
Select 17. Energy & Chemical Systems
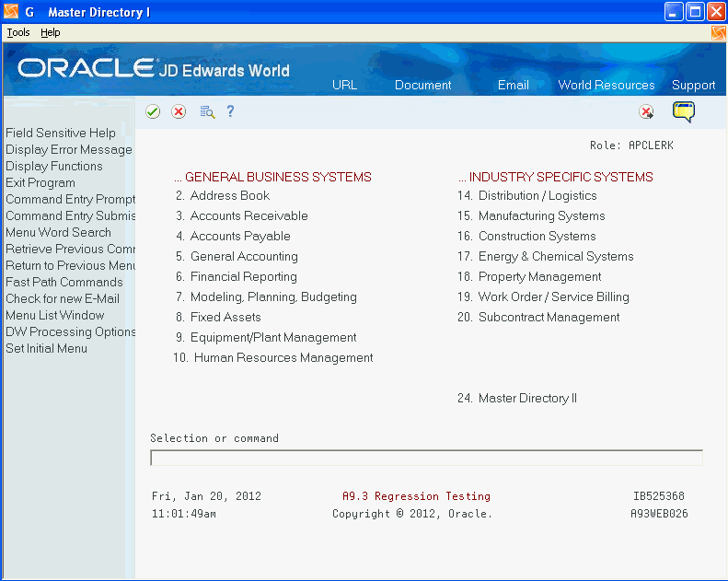click(545, 256)
